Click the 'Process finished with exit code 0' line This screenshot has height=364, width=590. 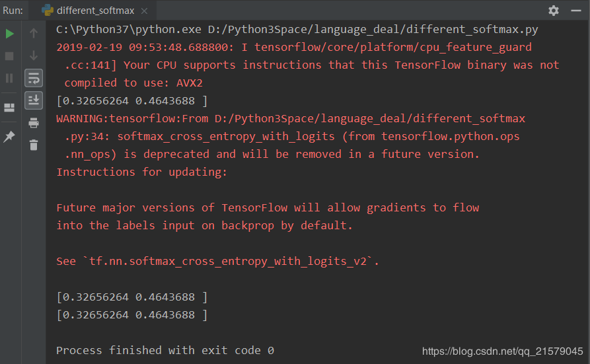coord(165,350)
